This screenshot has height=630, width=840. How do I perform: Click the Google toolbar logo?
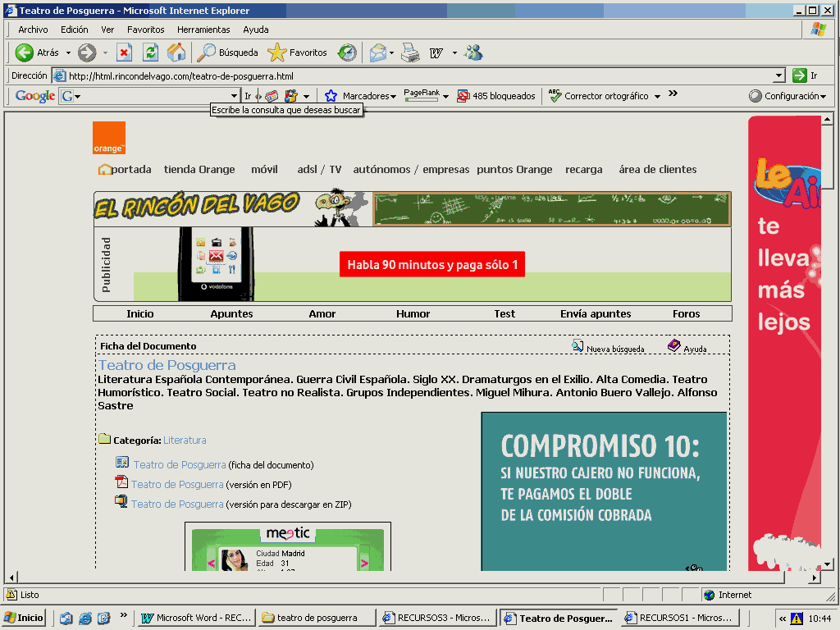[x=34, y=96]
